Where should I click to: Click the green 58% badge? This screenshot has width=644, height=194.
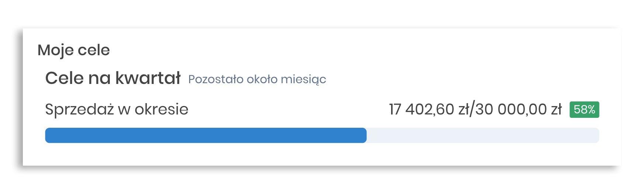(x=584, y=110)
